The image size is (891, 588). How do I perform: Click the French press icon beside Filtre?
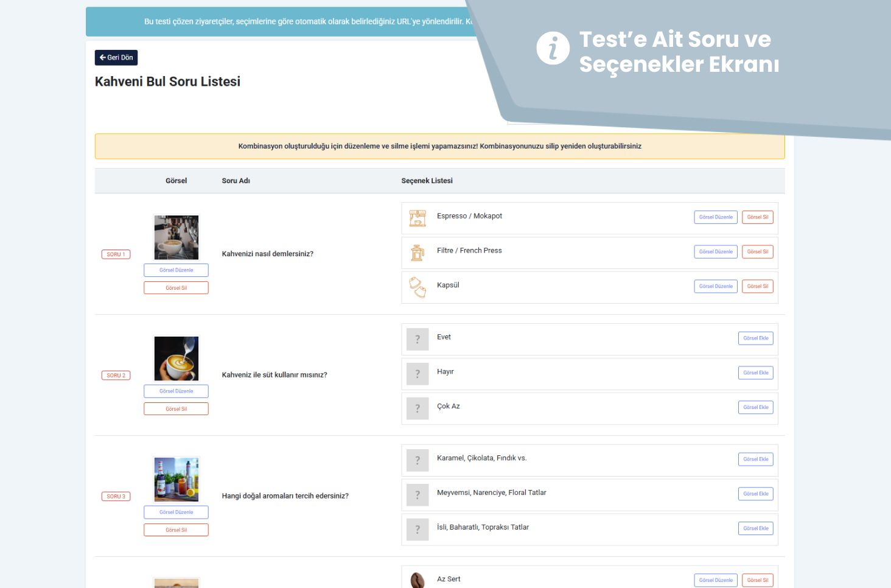tap(418, 253)
